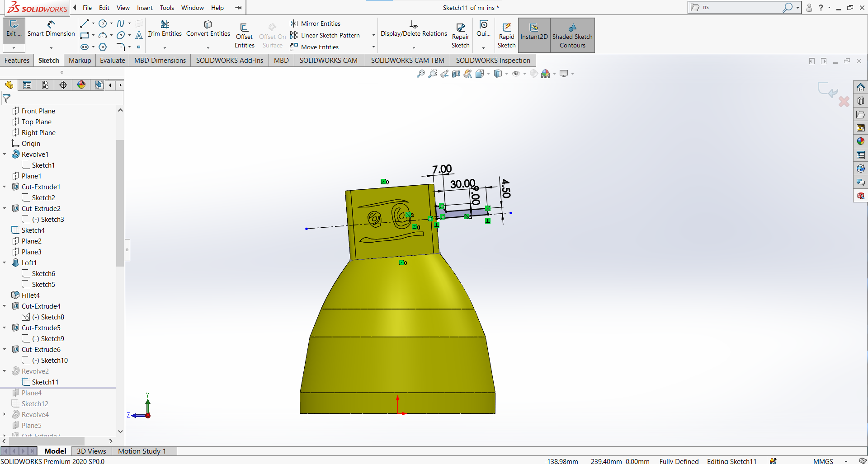The height and width of the screenshot is (464, 868).
Task: Click the search commands field
Action: [741, 7]
